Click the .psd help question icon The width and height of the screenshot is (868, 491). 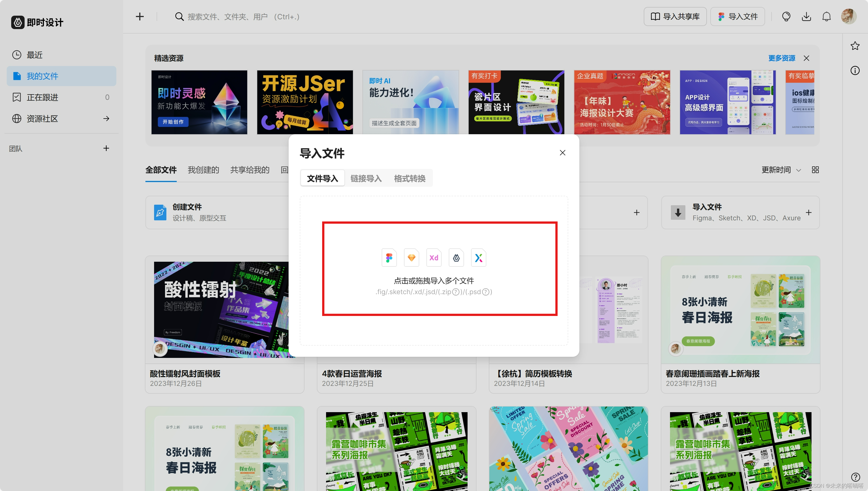pos(486,292)
